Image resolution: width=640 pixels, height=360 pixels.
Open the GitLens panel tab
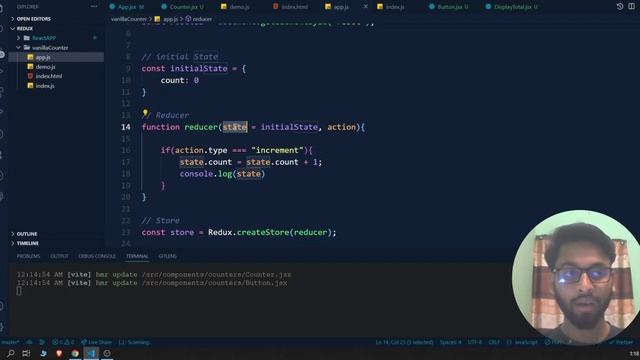(167, 256)
